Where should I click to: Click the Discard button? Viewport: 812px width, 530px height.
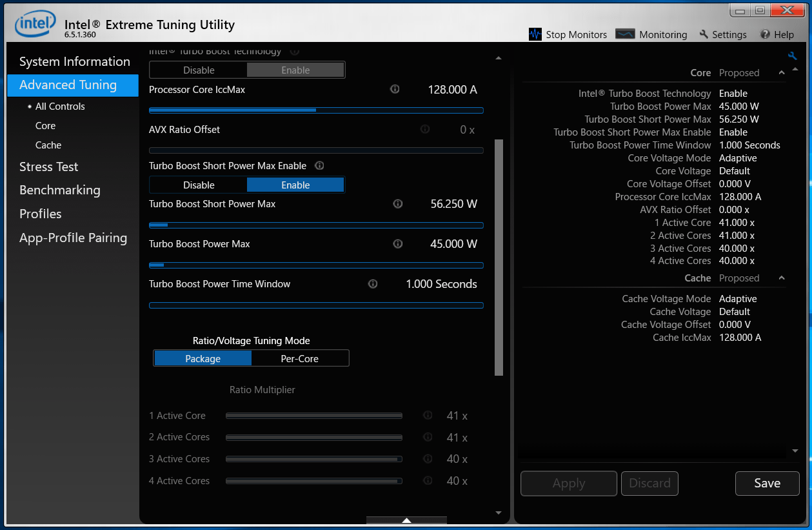pyautogui.click(x=649, y=484)
